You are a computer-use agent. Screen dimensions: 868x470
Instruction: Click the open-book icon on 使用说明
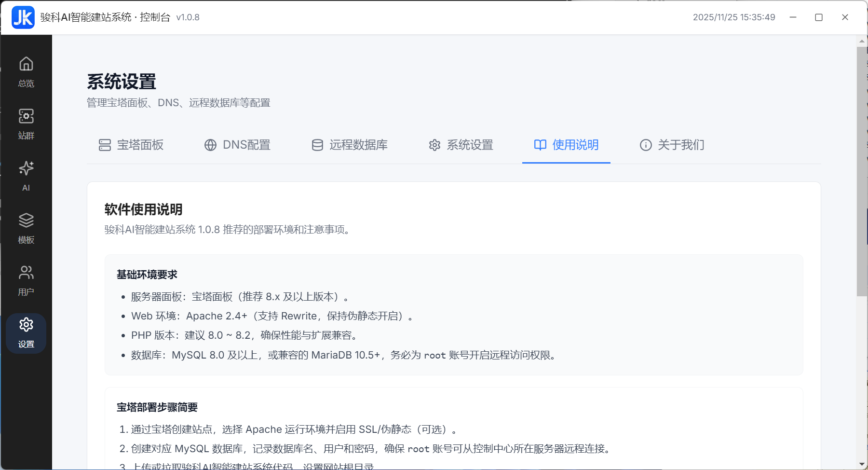pos(540,145)
